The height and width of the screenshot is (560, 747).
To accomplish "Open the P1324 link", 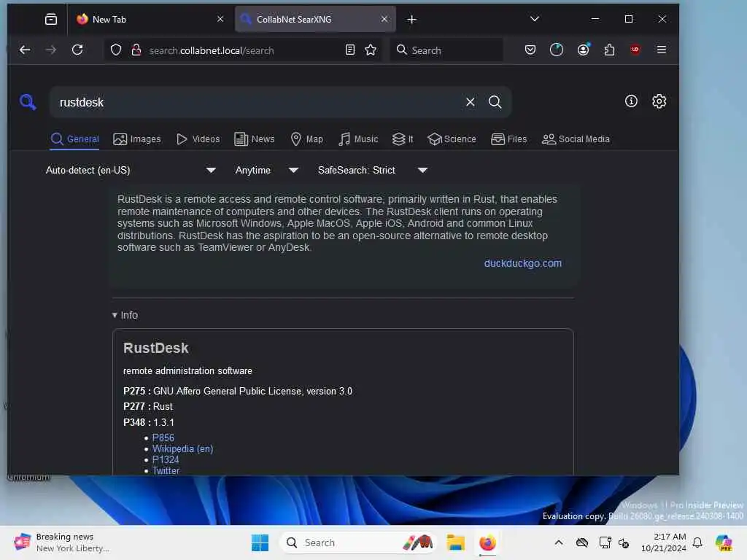I will (166, 459).
